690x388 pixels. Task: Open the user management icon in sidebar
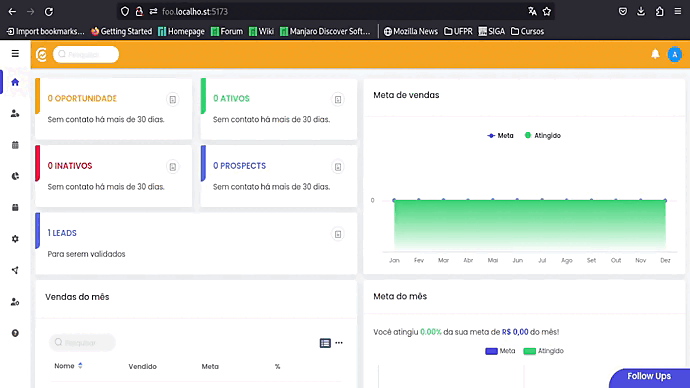(15, 302)
